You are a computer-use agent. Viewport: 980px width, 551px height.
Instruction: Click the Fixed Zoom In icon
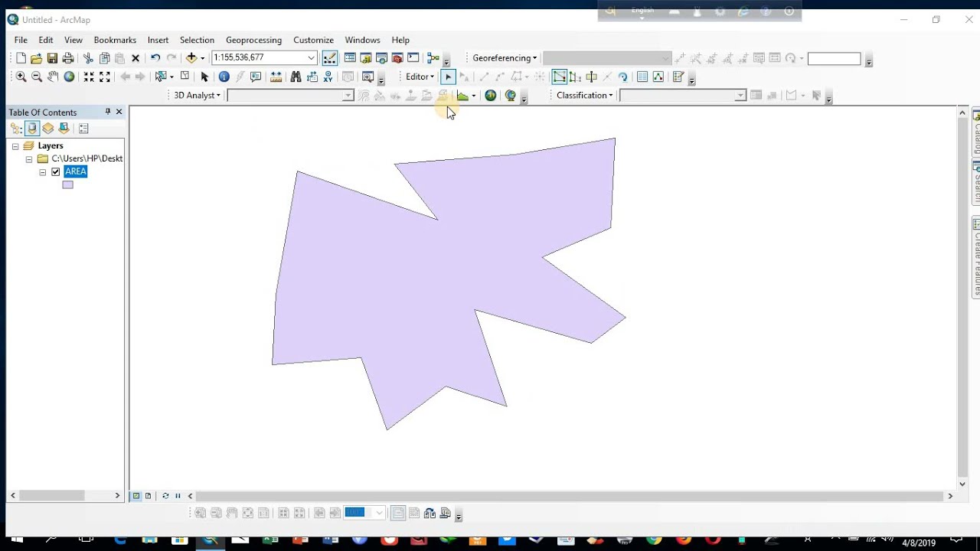click(x=89, y=77)
